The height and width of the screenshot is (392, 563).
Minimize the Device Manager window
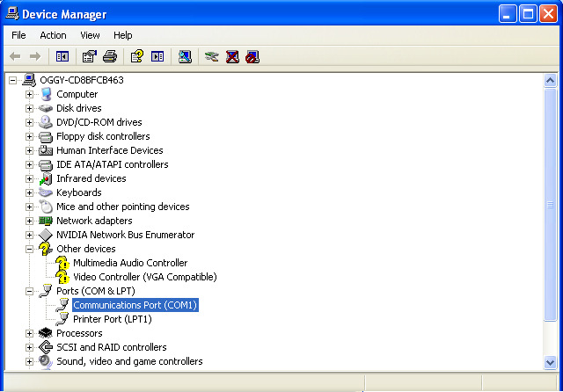(508, 14)
